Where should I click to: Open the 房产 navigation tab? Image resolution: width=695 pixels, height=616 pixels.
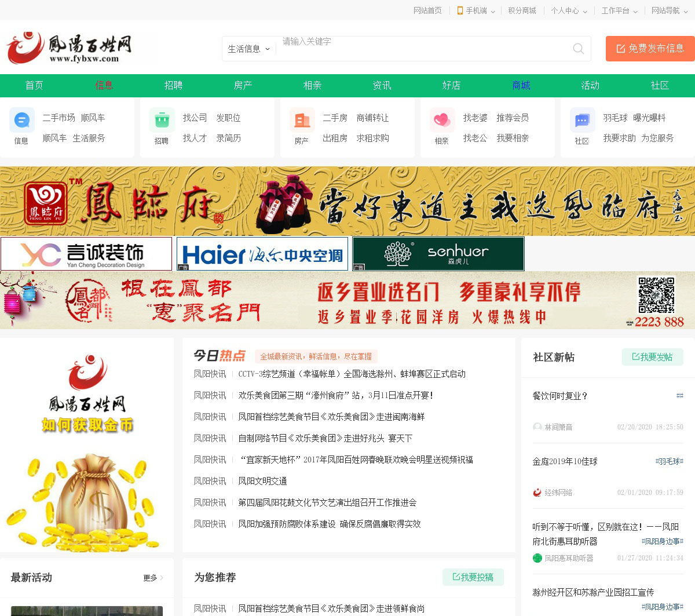[x=243, y=85]
